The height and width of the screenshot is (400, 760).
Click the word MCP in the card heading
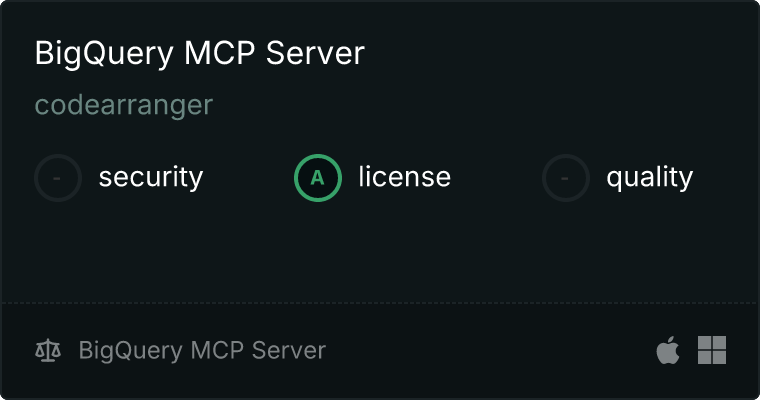pos(219,53)
